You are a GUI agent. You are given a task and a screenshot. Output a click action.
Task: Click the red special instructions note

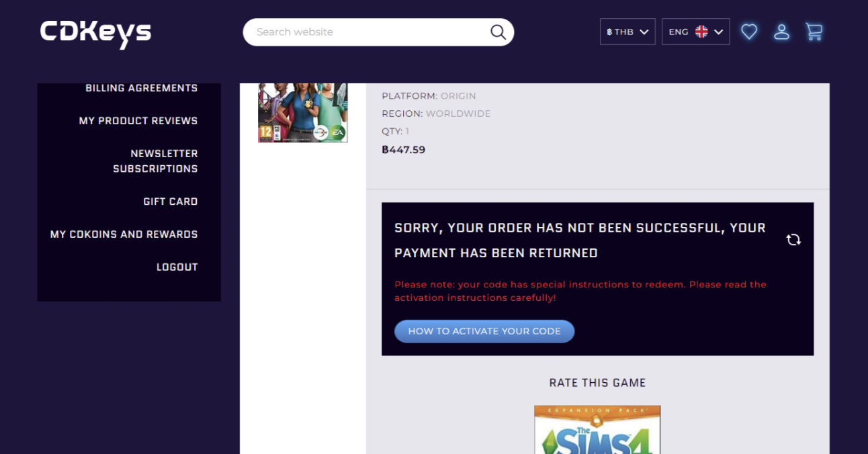coord(580,291)
